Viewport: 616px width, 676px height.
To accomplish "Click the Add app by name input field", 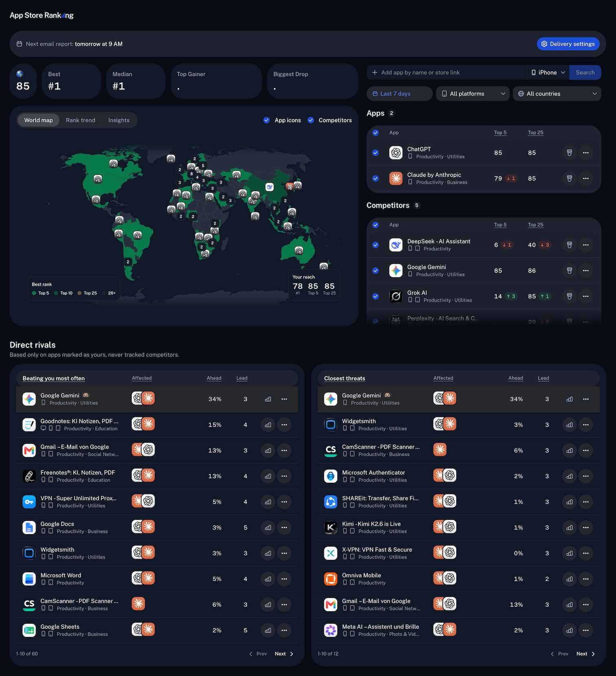I will tap(447, 73).
